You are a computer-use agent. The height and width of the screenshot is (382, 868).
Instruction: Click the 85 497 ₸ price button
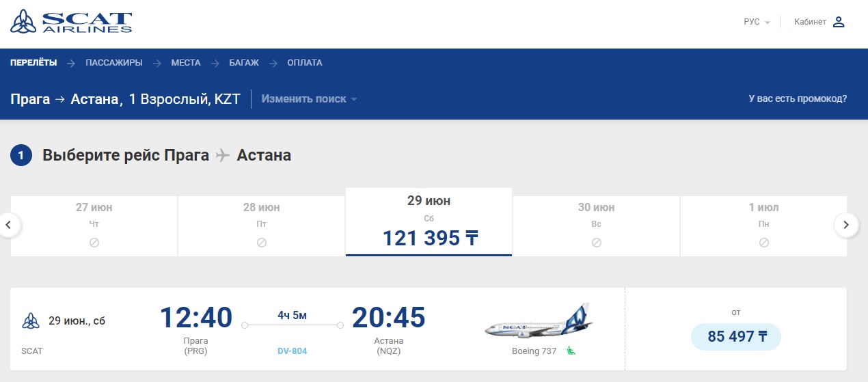coord(735,337)
